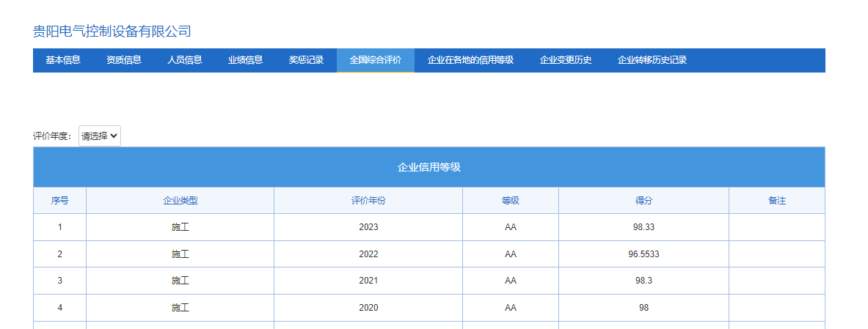The image size is (868, 329).
Task: Select the 人员信息 tab
Action: 185,60
